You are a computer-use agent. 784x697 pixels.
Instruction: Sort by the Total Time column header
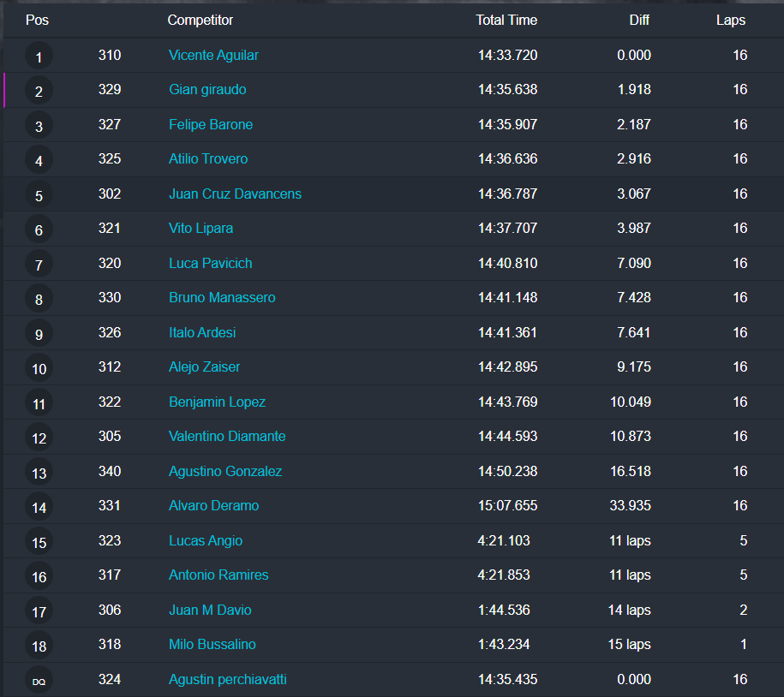pyautogui.click(x=506, y=20)
